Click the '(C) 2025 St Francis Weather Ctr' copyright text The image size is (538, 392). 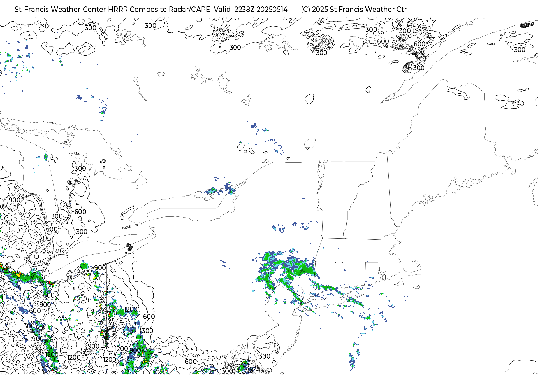(354, 10)
